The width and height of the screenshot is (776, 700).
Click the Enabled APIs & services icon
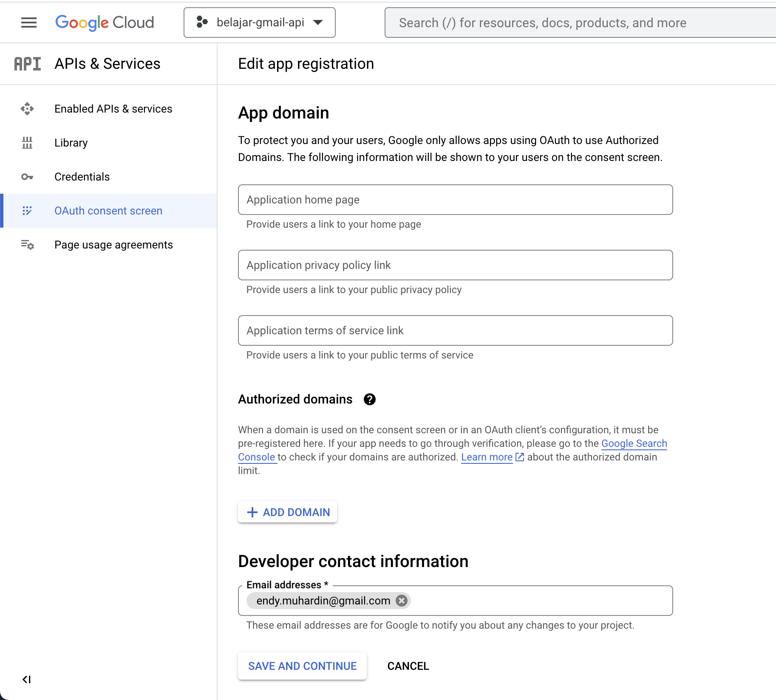27,109
